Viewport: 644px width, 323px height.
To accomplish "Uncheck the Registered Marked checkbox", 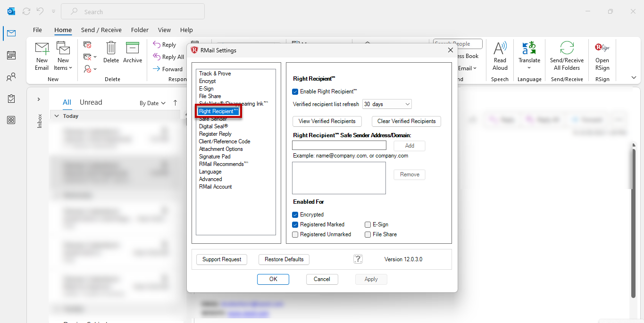I will (x=295, y=224).
